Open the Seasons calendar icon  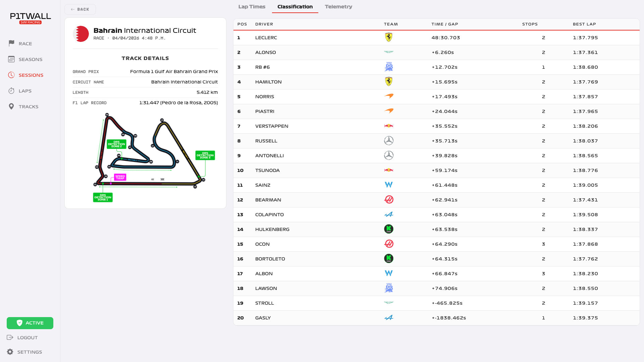pyautogui.click(x=11, y=59)
